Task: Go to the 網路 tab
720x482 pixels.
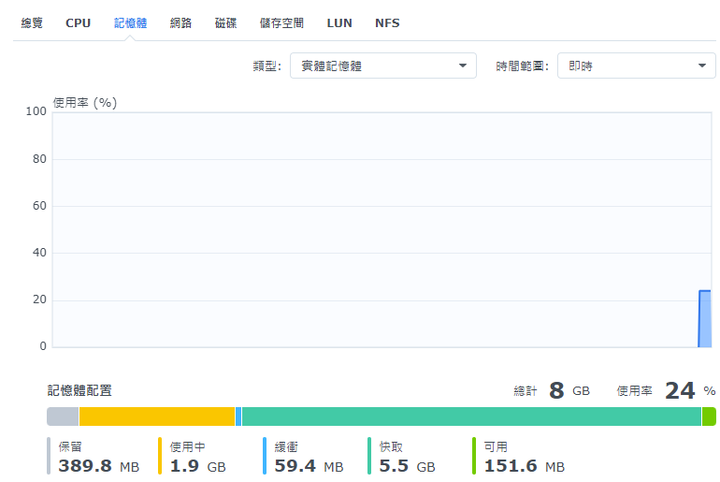Action: (180, 23)
